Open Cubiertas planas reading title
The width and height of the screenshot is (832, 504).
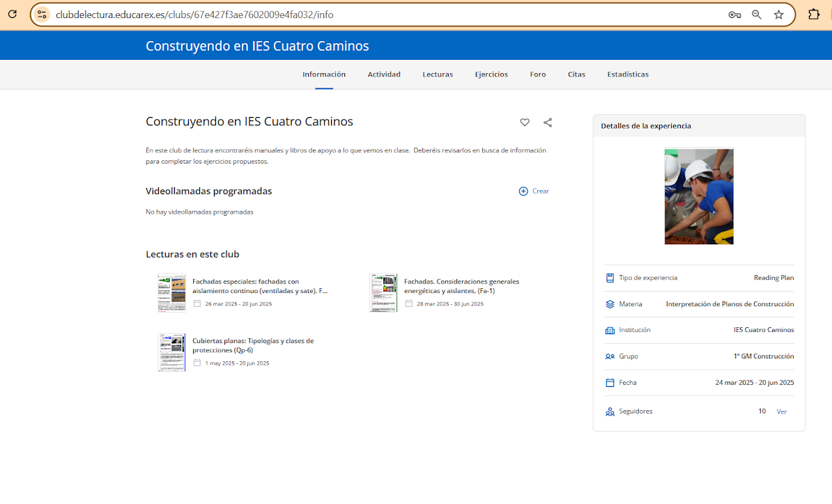coord(253,345)
